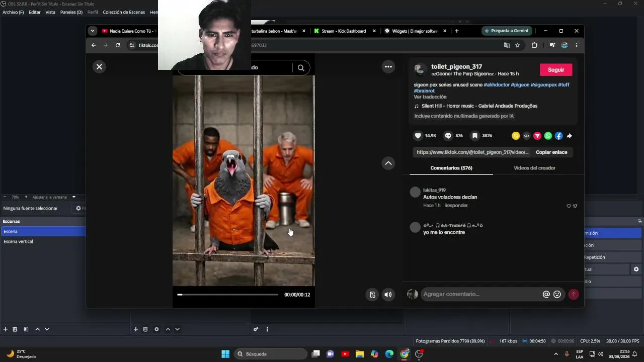Open OBS Colección de Escenas menu

point(124,12)
